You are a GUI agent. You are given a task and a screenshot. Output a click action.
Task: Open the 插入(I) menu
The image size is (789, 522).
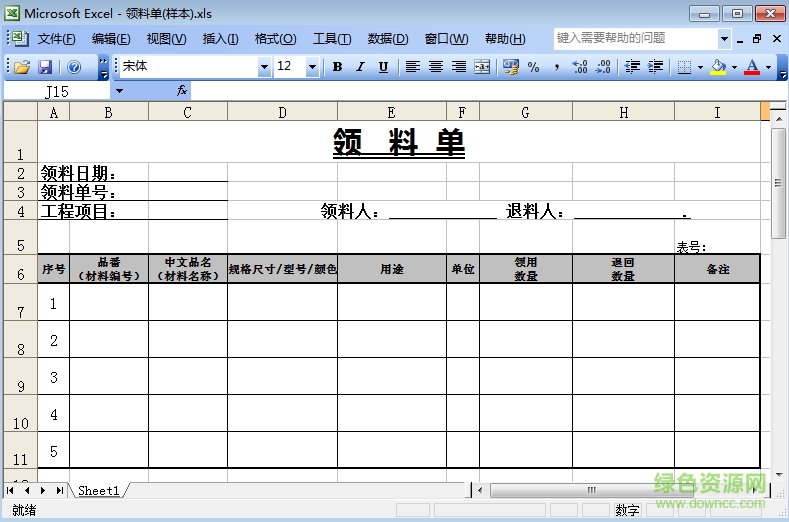(x=220, y=39)
